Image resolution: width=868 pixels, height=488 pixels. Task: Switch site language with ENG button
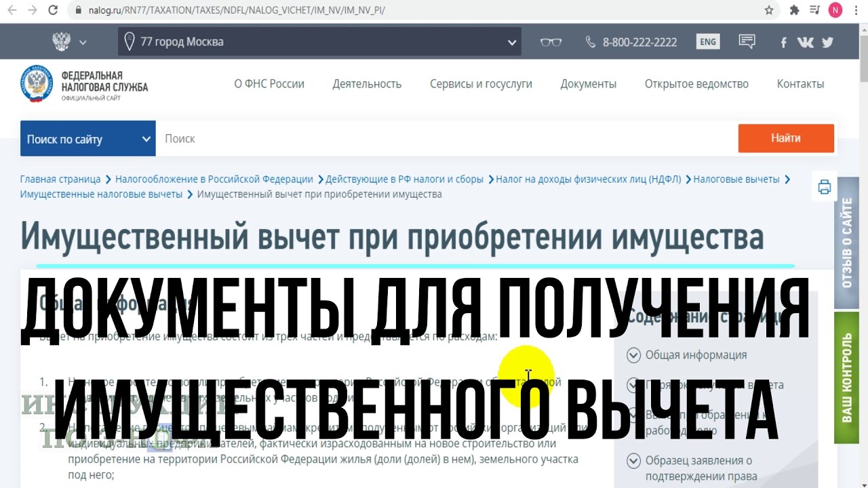click(x=707, y=42)
